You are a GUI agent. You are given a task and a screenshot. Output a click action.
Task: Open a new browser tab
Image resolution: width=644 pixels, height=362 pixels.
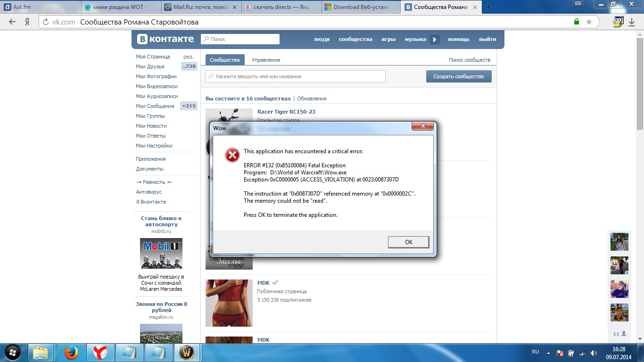(x=488, y=7)
